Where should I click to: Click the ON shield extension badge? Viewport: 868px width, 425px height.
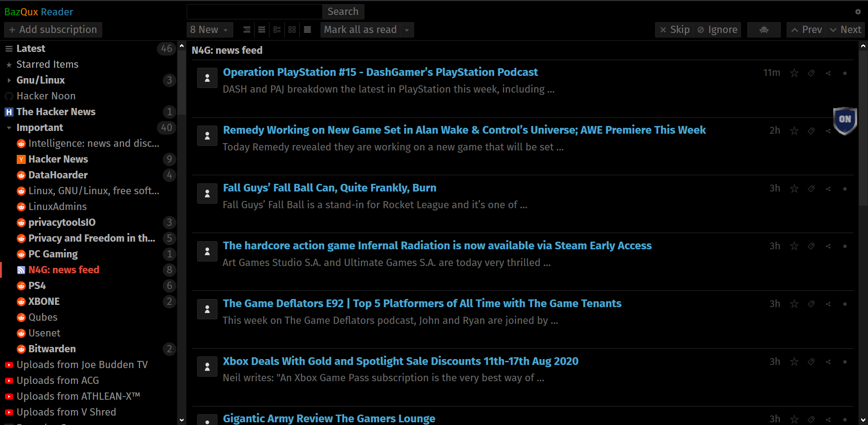844,120
